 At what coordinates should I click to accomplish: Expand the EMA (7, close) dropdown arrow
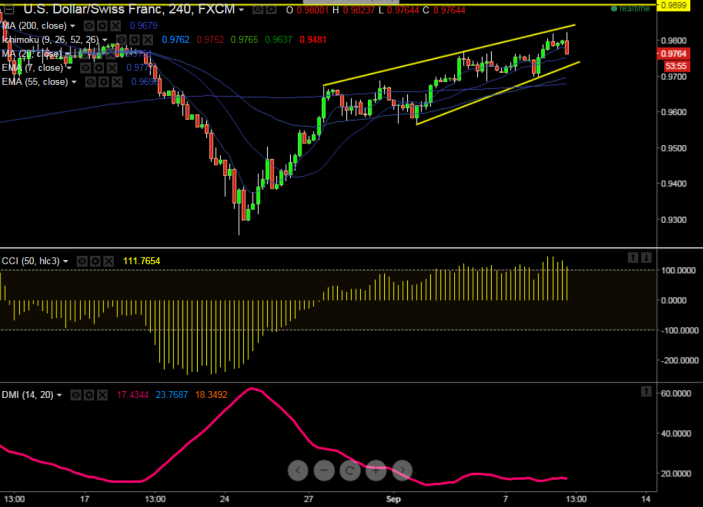tap(69, 68)
